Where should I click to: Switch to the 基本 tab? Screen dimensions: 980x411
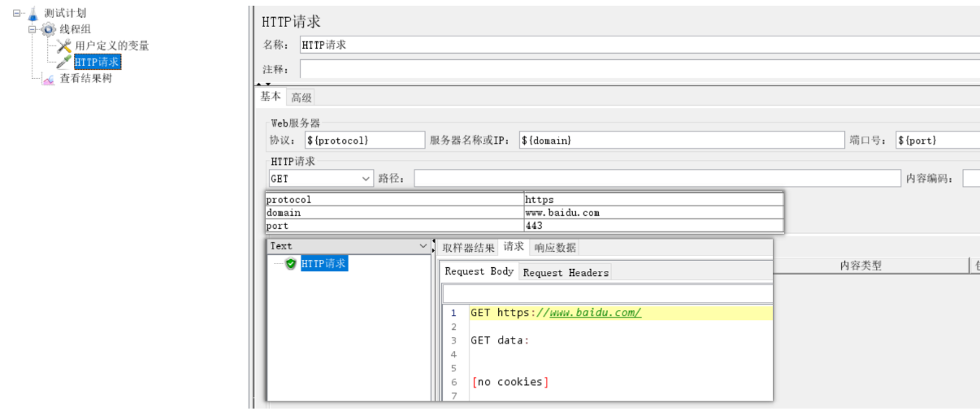click(x=271, y=97)
